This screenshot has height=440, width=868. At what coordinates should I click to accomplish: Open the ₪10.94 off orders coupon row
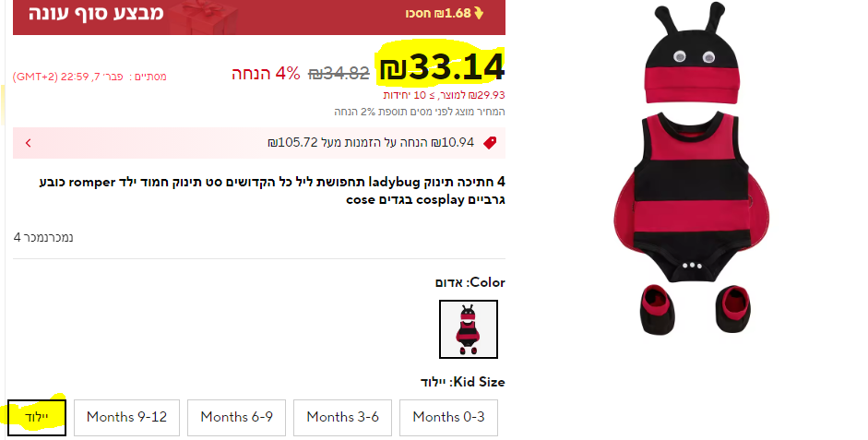click(x=259, y=143)
